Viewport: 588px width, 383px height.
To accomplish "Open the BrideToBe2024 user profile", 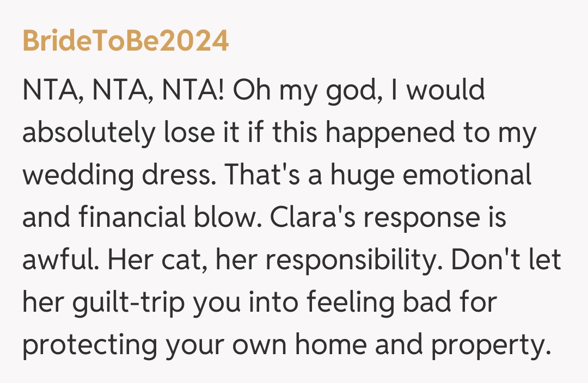I will (126, 42).
